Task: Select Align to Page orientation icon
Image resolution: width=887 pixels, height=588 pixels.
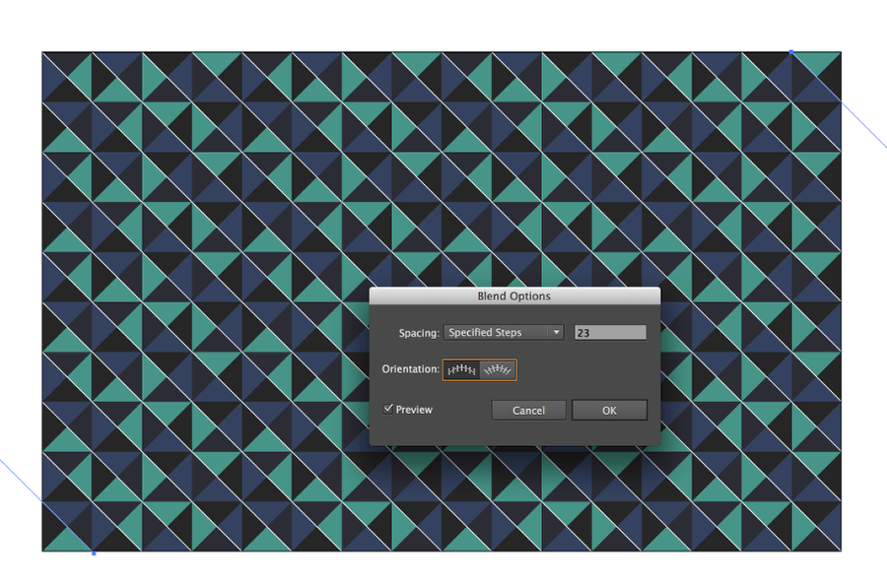Action: 461,369
